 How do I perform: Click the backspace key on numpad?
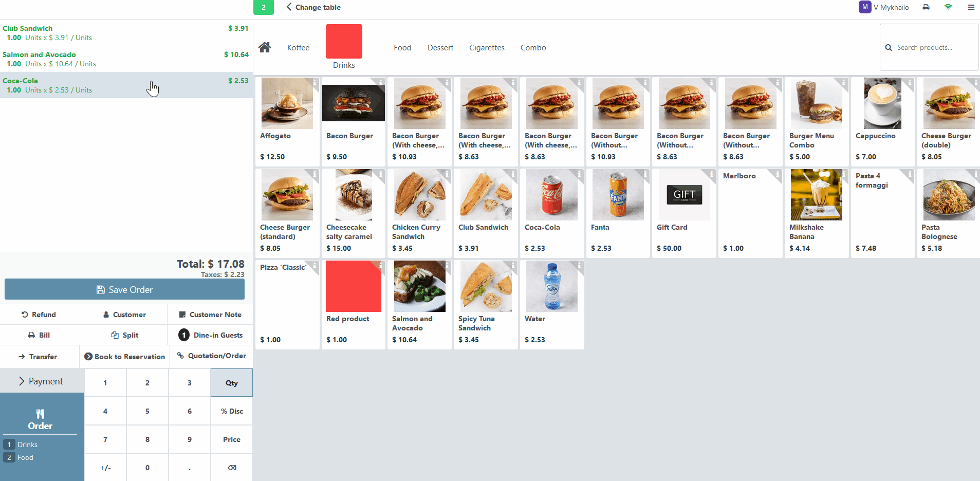[x=232, y=468]
